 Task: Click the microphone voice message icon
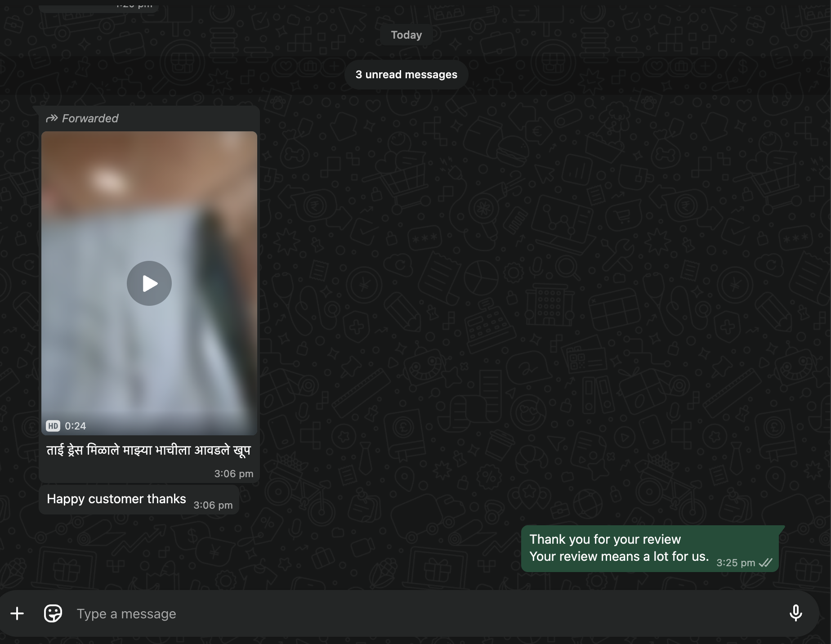(x=795, y=613)
